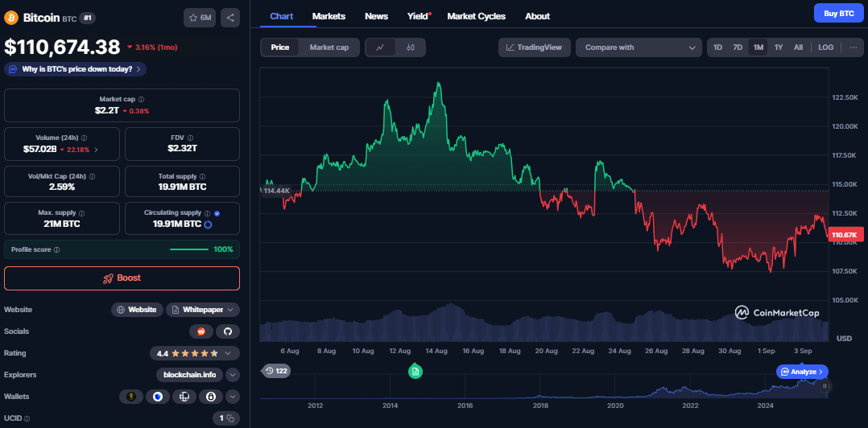The width and height of the screenshot is (868, 428).
Task: Click the Volume (24h) info icon
Action: coord(84,138)
